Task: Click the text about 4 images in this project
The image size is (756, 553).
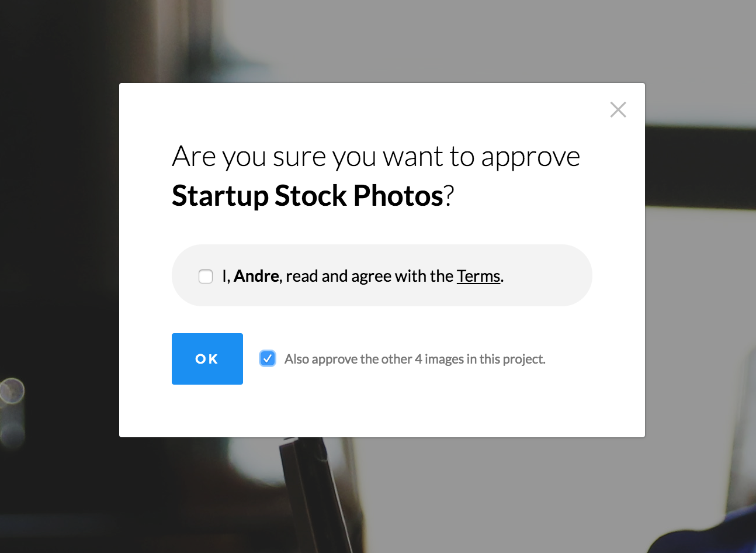Action: [x=415, y=359]
